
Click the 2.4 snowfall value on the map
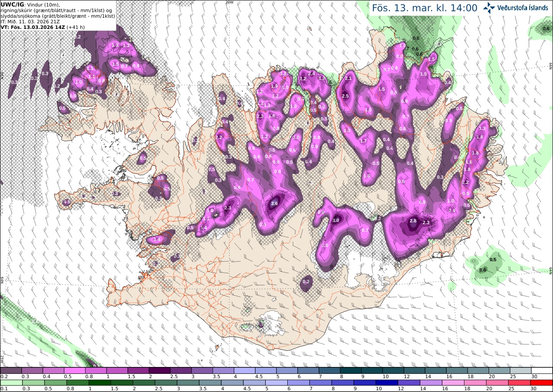click(x=311, y=74)
